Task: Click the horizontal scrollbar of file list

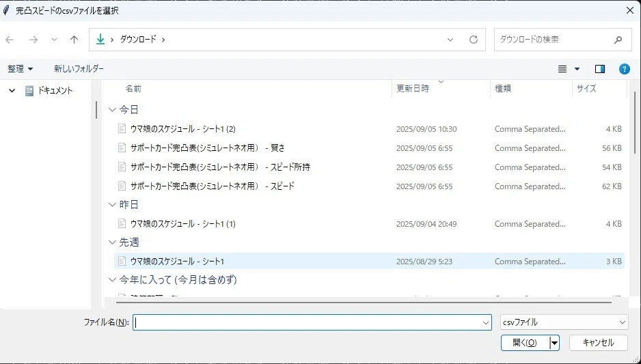Action: coord(364,303)
